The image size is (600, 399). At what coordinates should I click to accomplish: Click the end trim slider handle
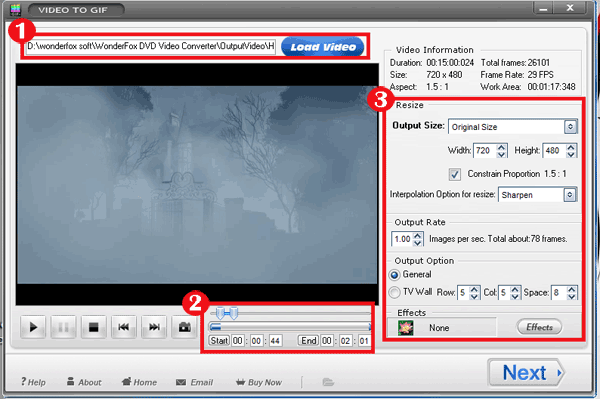pos(233,313)
